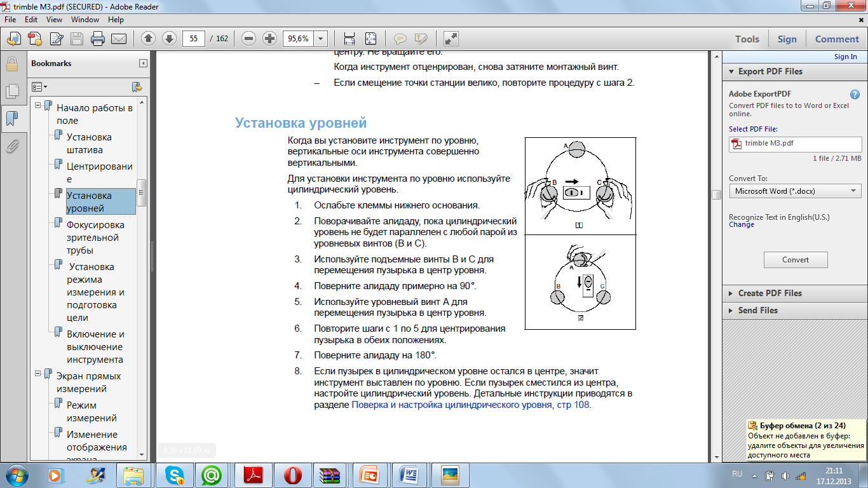Open the Attachments paperclip panel icon
Screen dimensions: 868x488
click(11, 147)
